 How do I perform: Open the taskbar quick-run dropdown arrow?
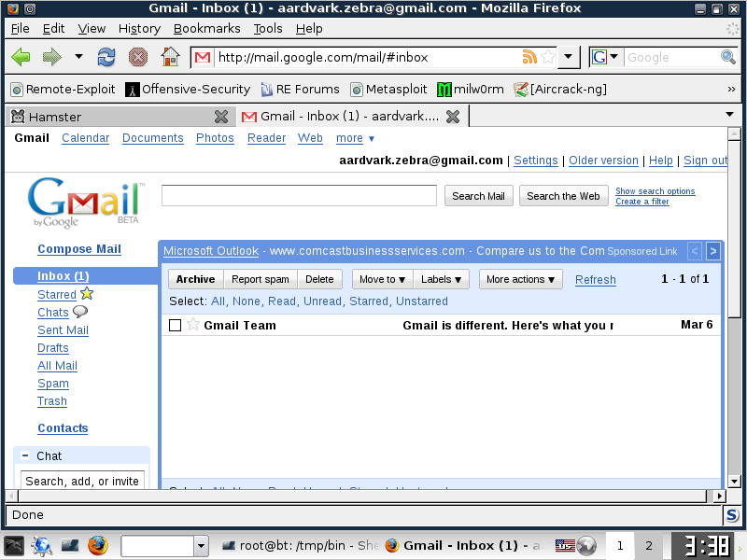pos(201,546)
